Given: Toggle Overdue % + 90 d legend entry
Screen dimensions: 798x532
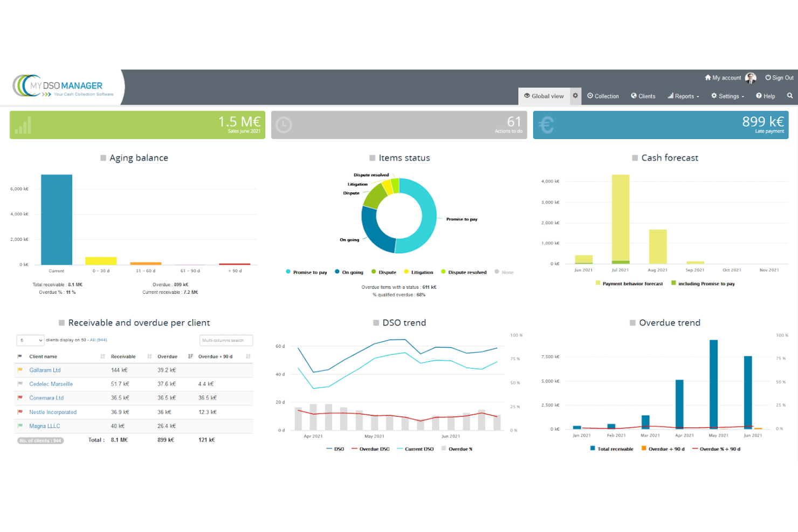Looking at the screenshot, I should (x=716, y=449).
